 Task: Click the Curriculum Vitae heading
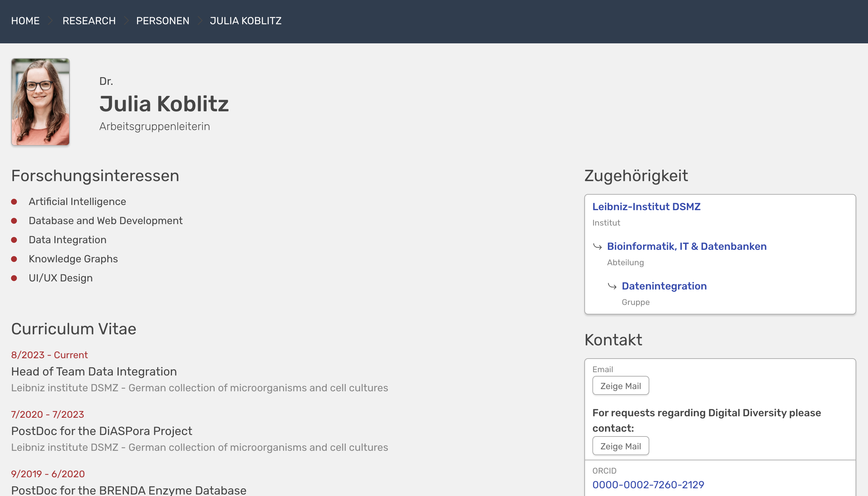(x=73, y=329)
